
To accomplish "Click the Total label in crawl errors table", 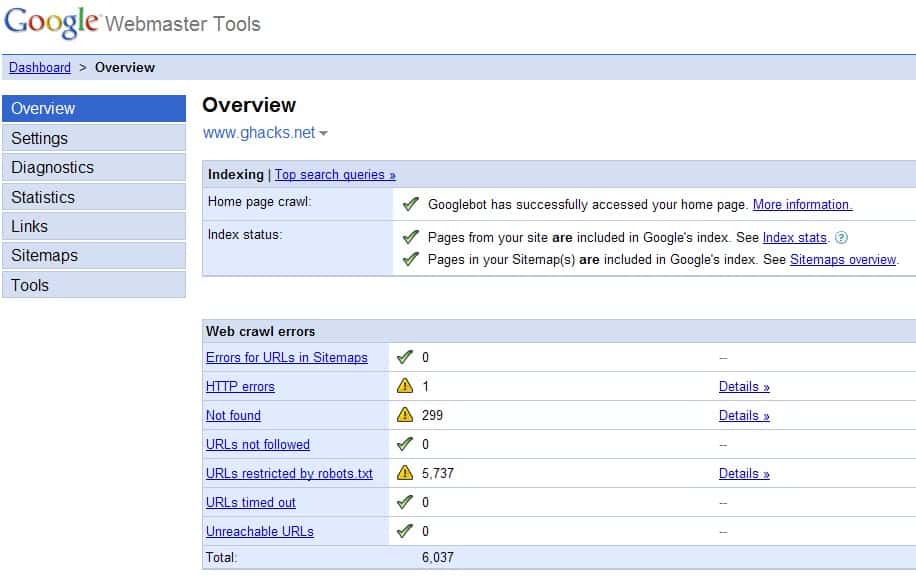I will coord(221,557).
